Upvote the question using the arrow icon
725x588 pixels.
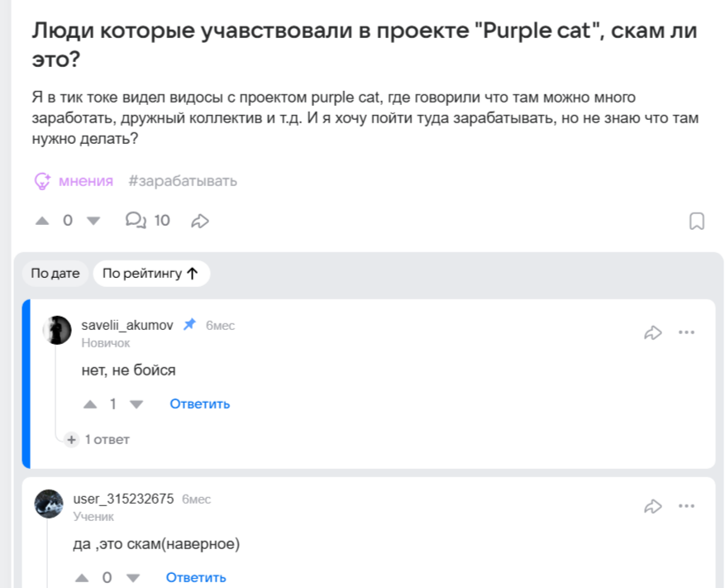[x=42, y=221]
